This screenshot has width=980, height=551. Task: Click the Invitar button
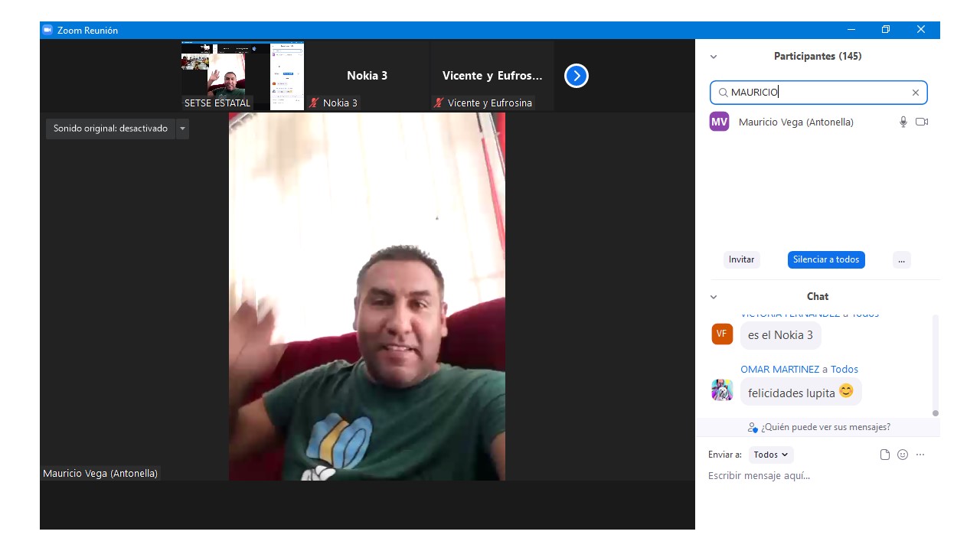pyautogui.click(x=741, y=259)
